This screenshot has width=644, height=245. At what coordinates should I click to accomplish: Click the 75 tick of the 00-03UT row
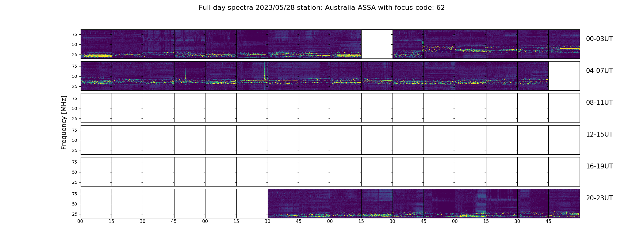coord(75,34)
